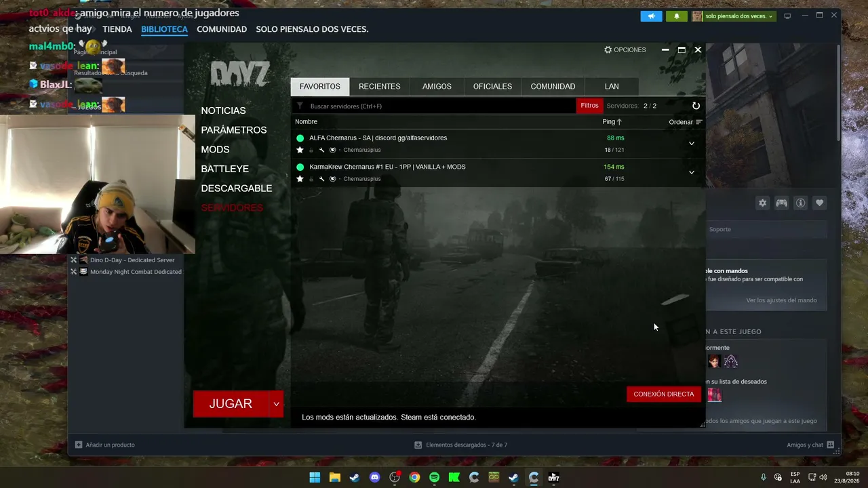The height and width of the screenshot is (488, 868).
Task: Switch to the Comunidad server tab
Action: [x=553, y=87]
